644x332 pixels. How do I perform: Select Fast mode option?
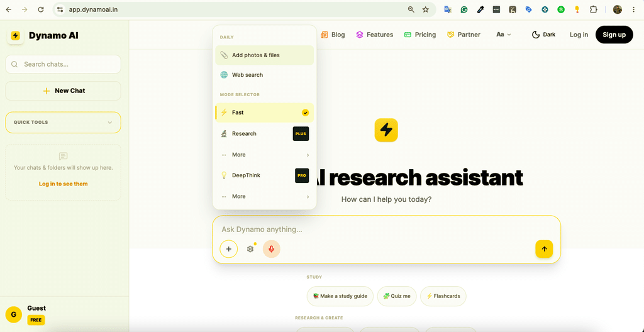click(x=265, y=113)
